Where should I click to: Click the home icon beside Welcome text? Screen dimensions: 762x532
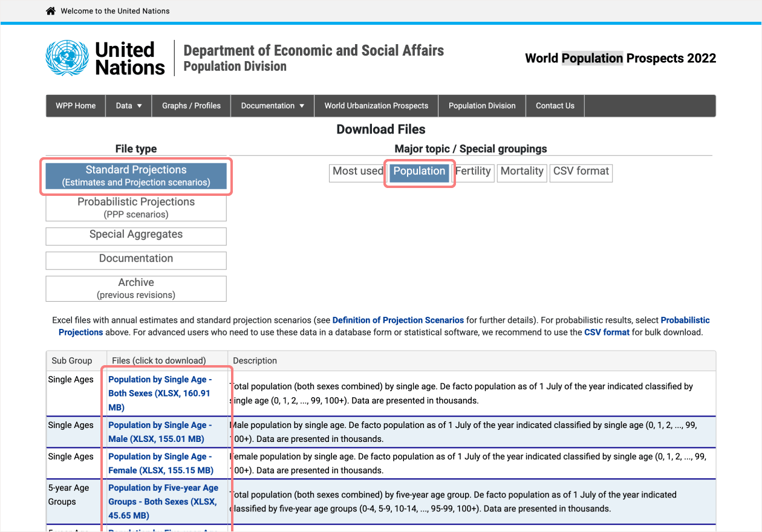tap(51, 11)
